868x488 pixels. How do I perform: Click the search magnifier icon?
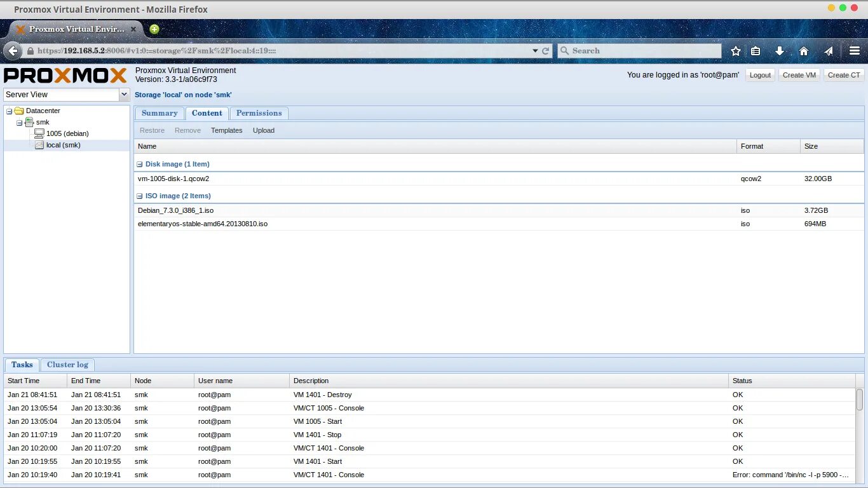tap(564, 51)
